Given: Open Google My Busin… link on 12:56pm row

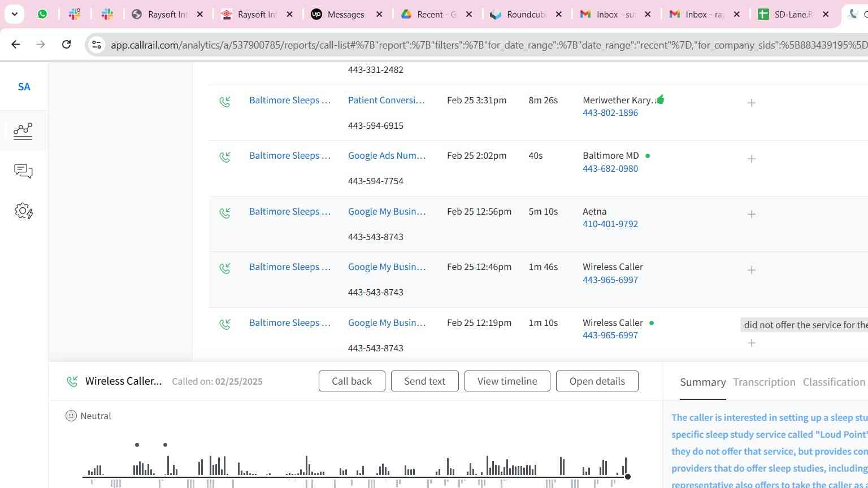Looking at the screenshot, I should click(387, 211).
